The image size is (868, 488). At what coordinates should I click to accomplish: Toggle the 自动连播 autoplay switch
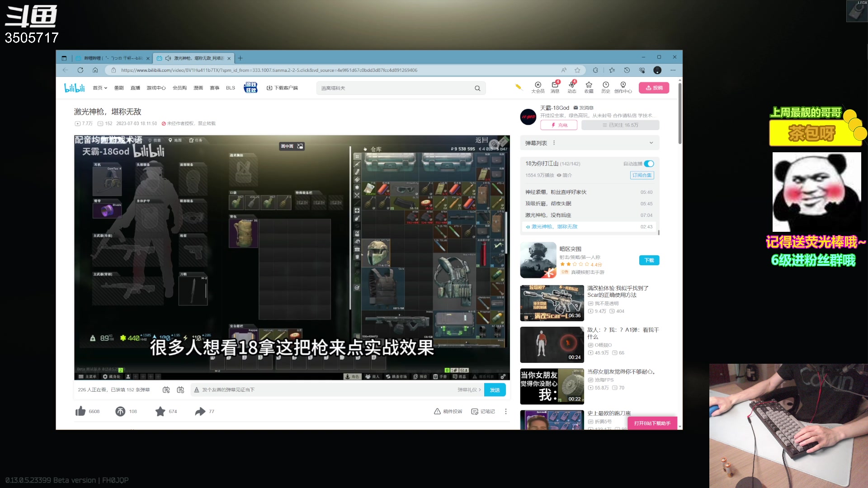point(649,164)
